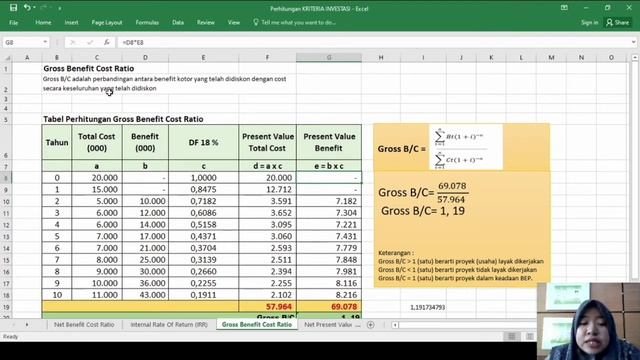
Task: Open the Review ribbon tab
Action: coord(206,22)
